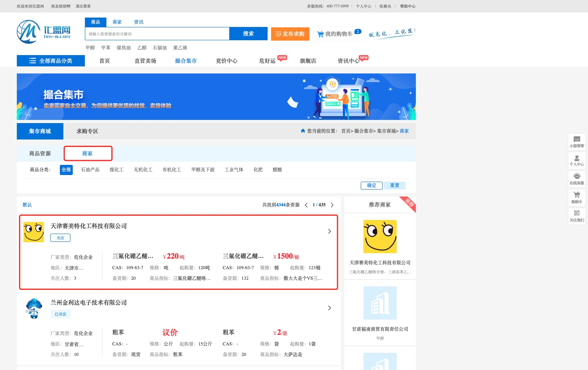Click the search keyword input field
This screenshot has height=370, width=588.
click(x=157, y=34)
